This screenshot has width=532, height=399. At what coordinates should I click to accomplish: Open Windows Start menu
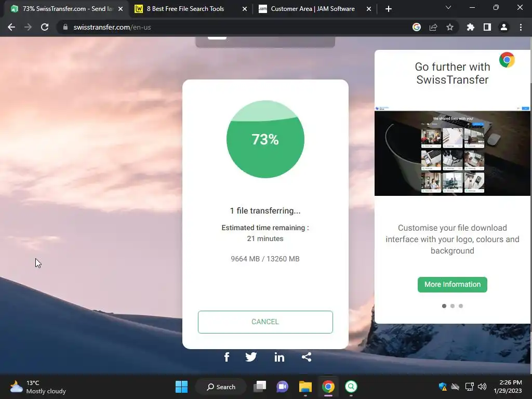(x=181, y=387)
